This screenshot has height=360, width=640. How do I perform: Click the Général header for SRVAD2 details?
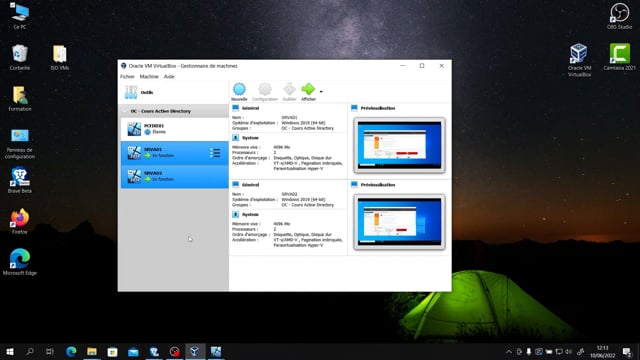pos(250,185)
